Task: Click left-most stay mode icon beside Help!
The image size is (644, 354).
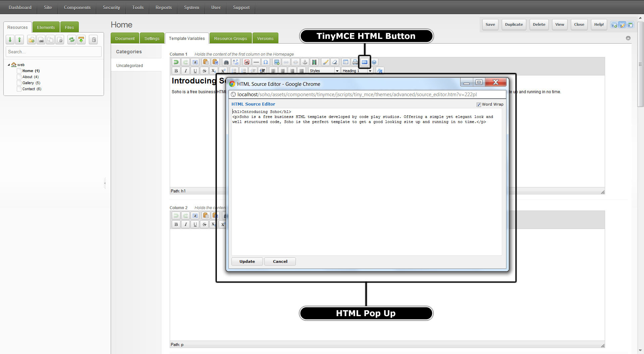Action: click(614, 24)
